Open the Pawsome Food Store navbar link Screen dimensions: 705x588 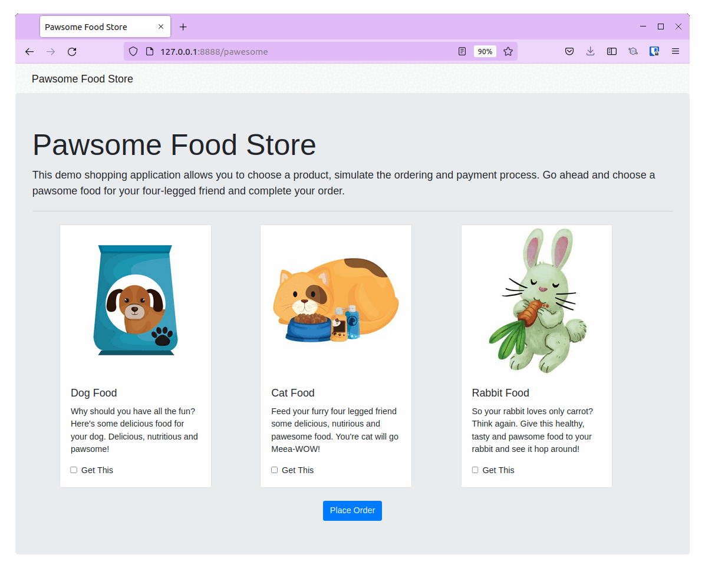click(82, 78)
